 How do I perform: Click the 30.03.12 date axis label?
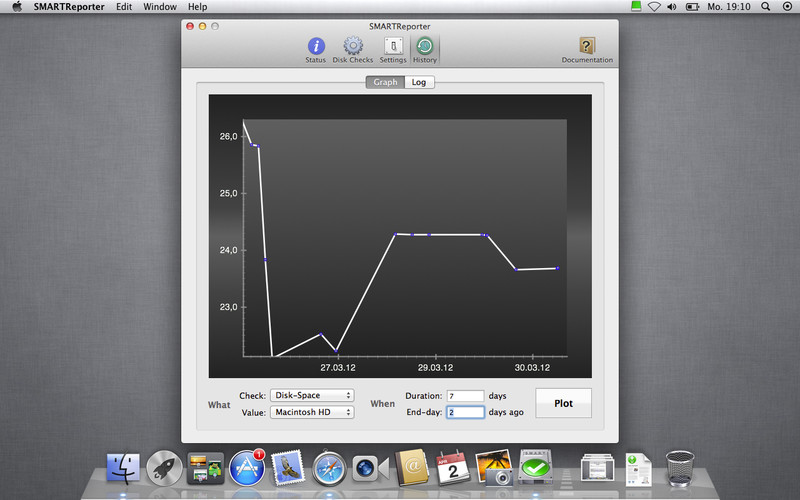532,367
